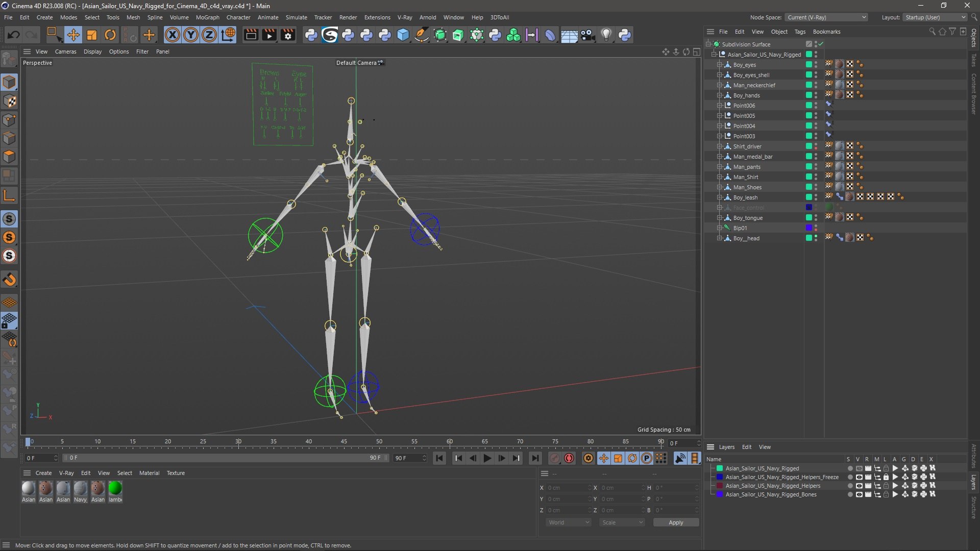Expand the Bip01 object
This screenshot has width=980, height=551.
pyautogui.click(x=720, y=228)
